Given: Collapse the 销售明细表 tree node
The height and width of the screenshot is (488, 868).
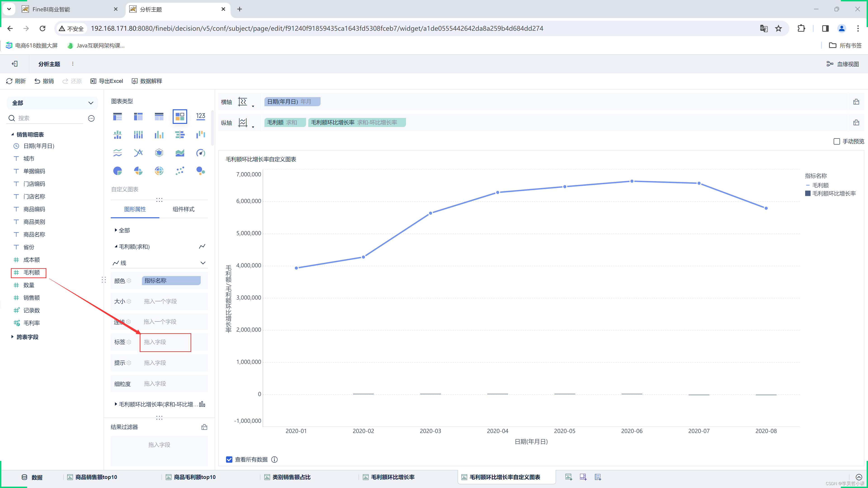Looking at the screenshot, I should [x=12, y=134].
